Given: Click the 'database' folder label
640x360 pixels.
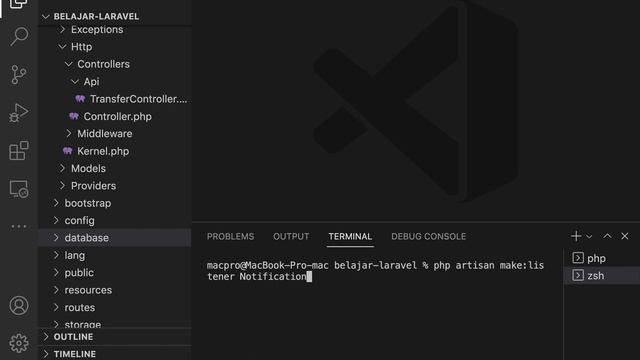Looking at the screenshot, I should tap(87, 238).
